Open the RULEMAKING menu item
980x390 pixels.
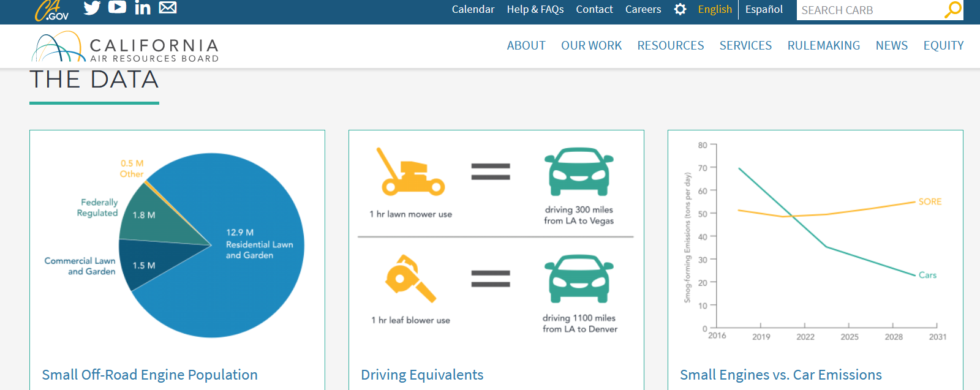pyautogui.click(x=824, y=45)
